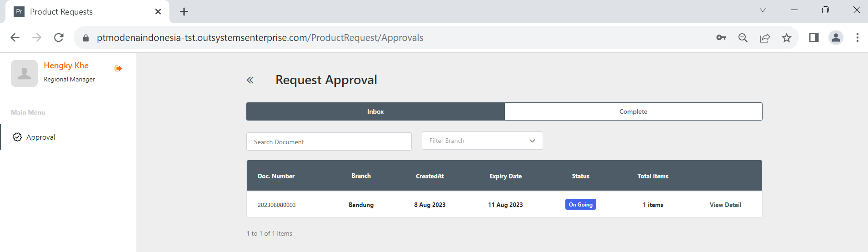The height and width of the screenshot is (252, 868).
Task: Click the user avatar placeholder image
Action: coord(24,73)
